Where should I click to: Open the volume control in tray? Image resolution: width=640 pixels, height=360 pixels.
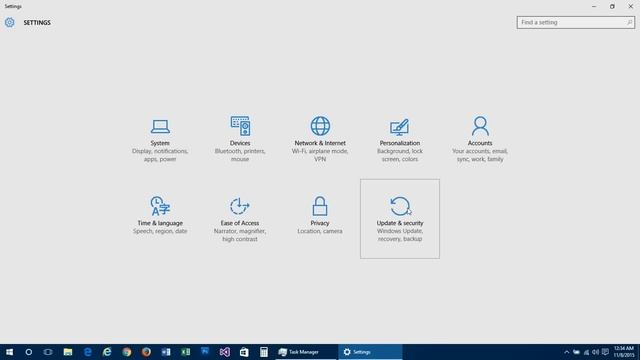596,352
